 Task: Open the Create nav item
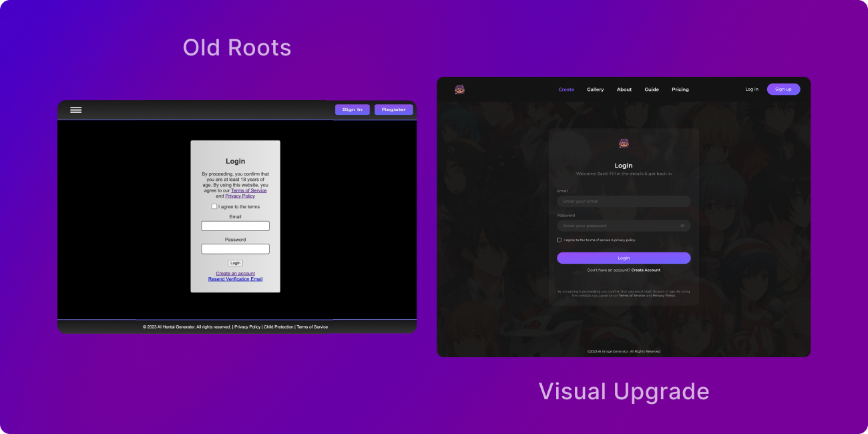(x=566, y=89)
